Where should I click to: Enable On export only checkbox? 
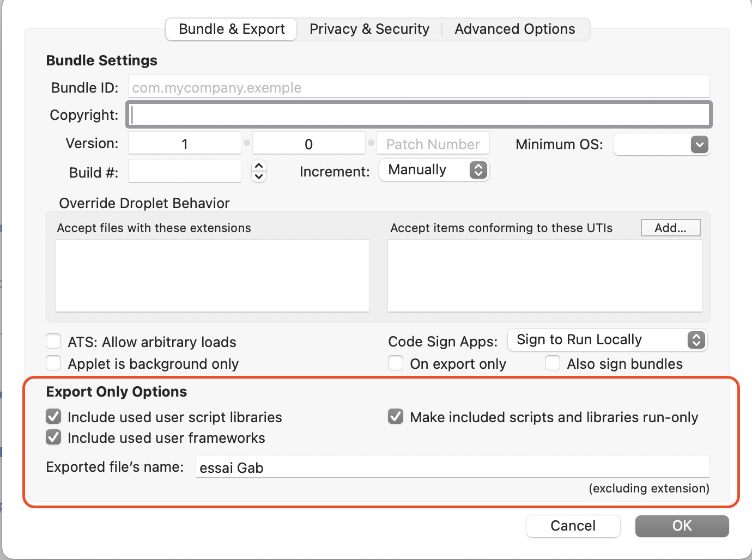396,363
